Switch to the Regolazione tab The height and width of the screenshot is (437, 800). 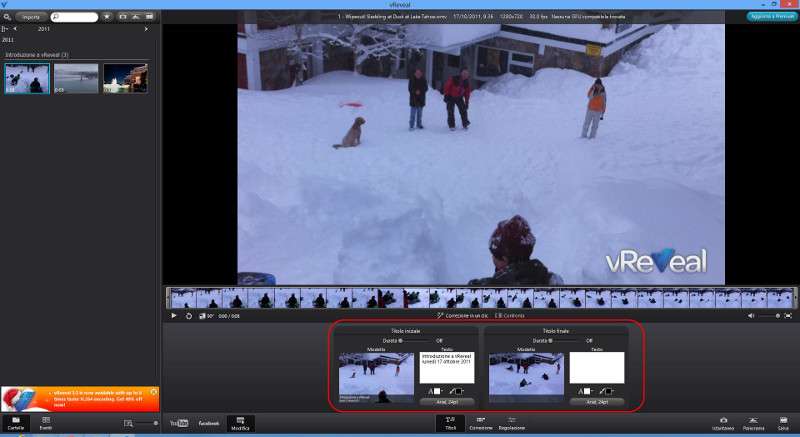[x=511, y=422]
